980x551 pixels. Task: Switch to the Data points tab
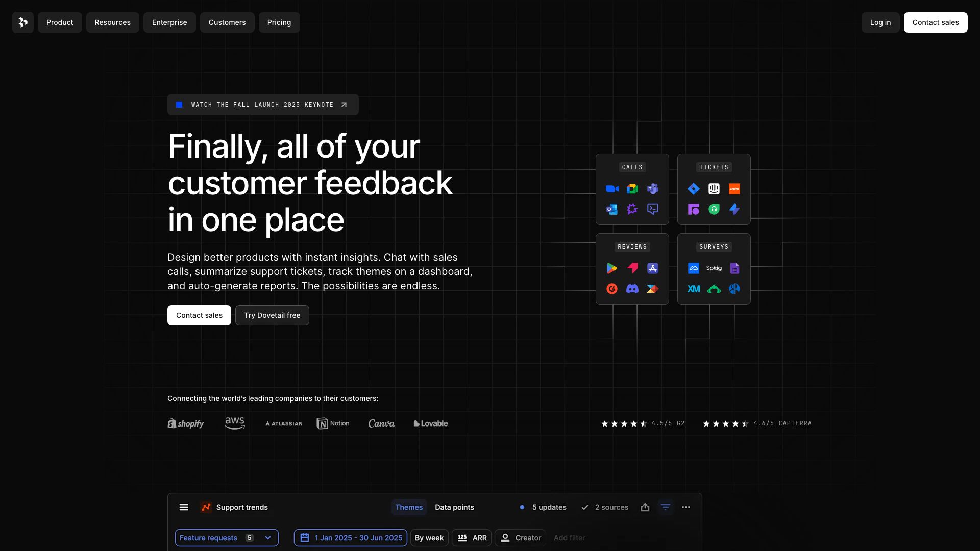454,507
